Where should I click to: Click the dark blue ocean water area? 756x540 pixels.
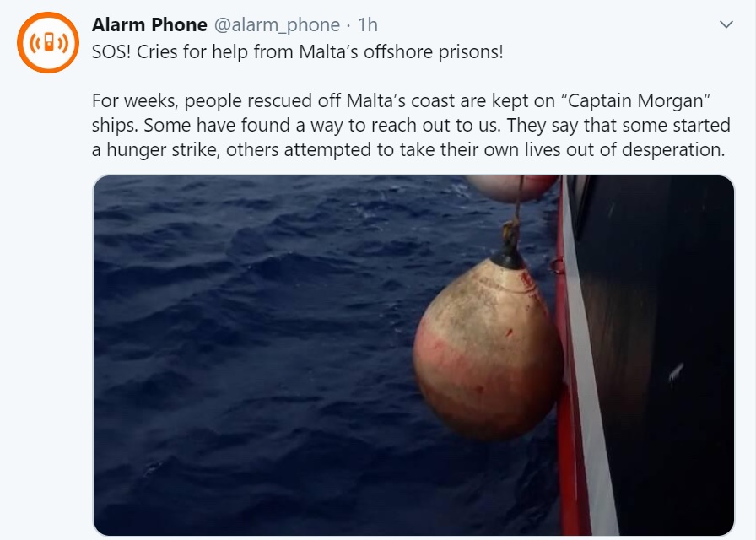tap(251, 357)
